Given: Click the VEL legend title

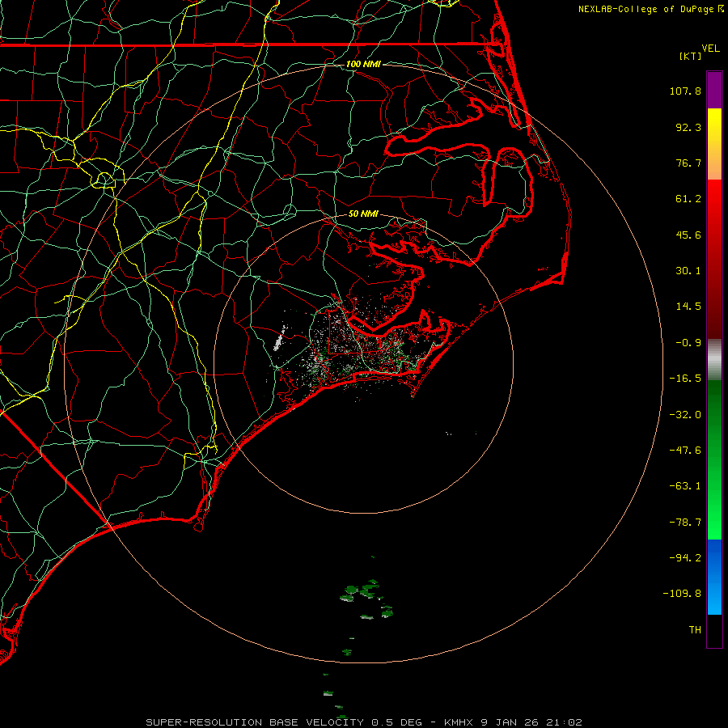Looking at the screenshot, I should click(710, 49).
